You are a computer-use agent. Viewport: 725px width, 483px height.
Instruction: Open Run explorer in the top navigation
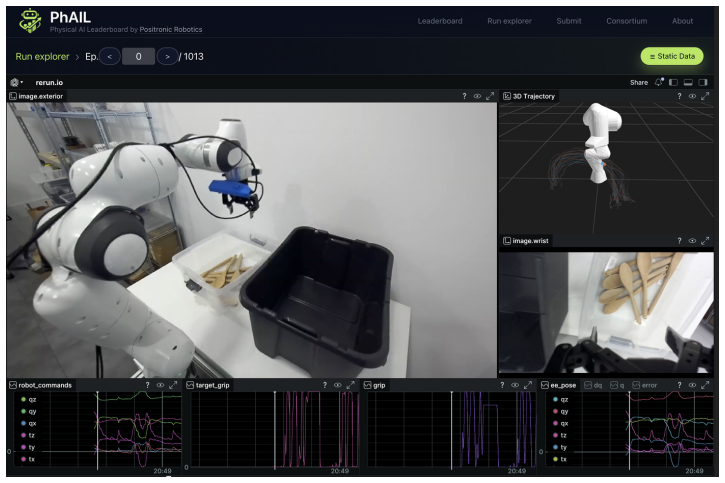pos(509,21)
